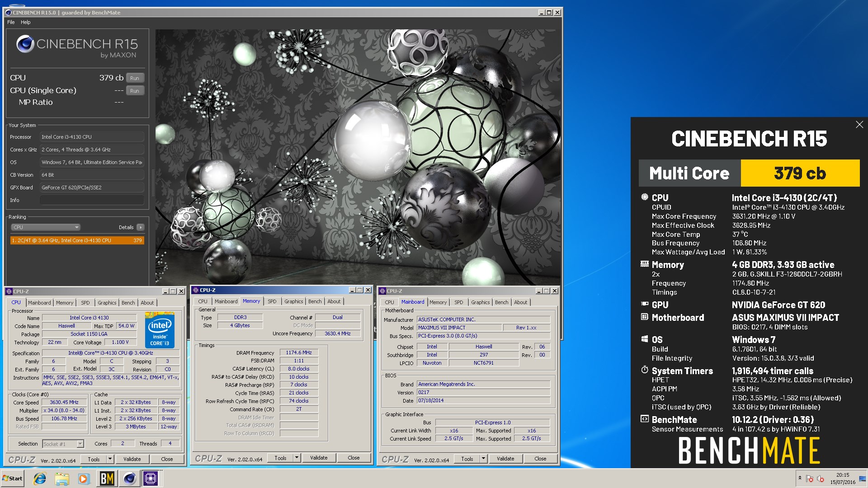Switch to About tab in Mainboard CPU-Z window

[x=521, y=302]
